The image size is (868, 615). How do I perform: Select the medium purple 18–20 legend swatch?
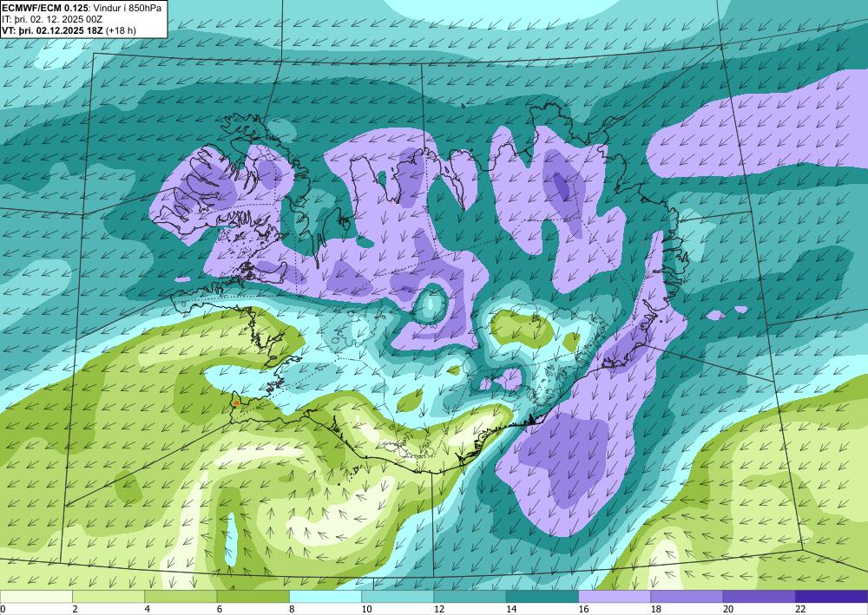(687, 596)
